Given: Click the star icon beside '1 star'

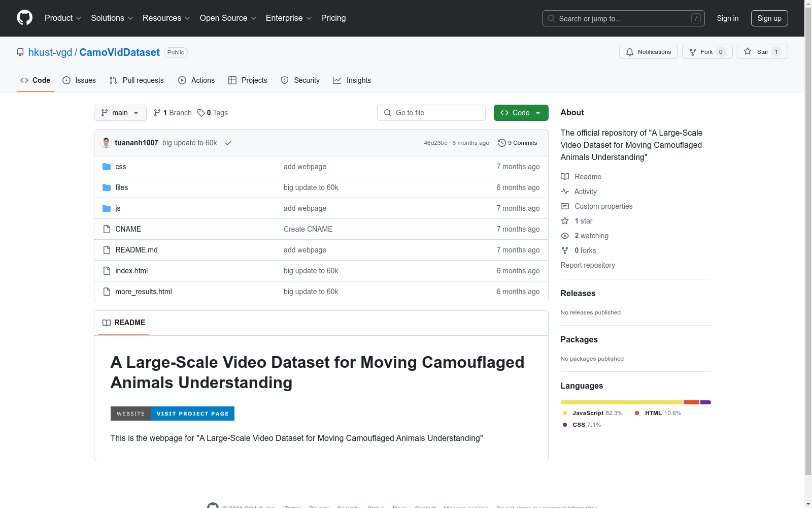Looking at the screenshot, I should pos(565,221).
